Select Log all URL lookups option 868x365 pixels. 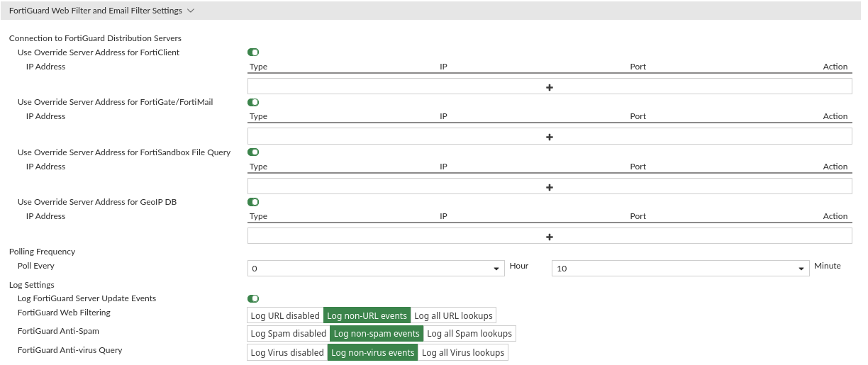click(x=453, y=315)
